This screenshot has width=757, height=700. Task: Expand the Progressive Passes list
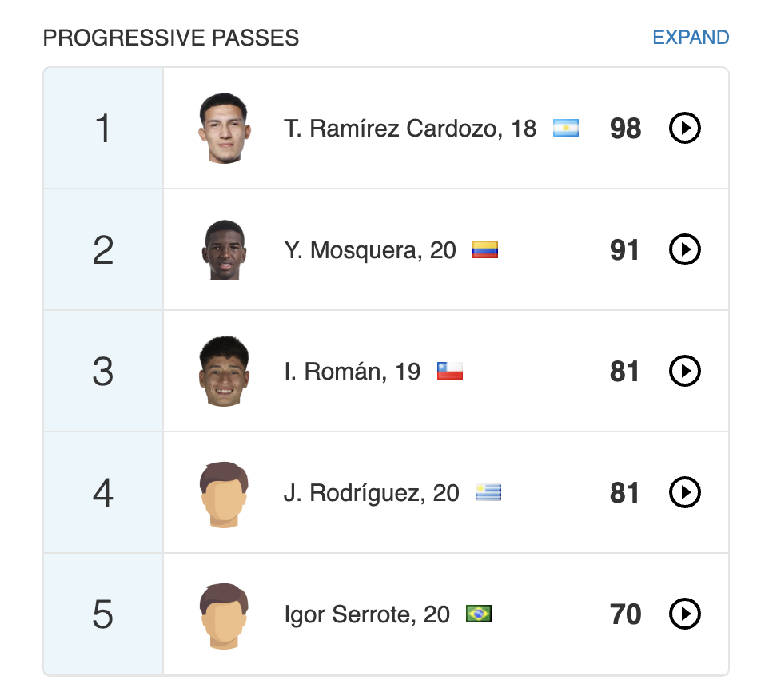pos(691,38)
